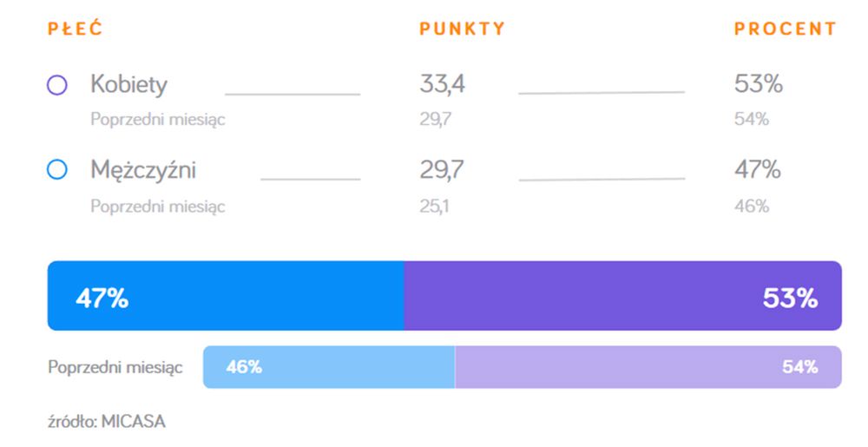Click the 47% value in PROCENT column
868x447 pixels.
[x=758, y=170]
